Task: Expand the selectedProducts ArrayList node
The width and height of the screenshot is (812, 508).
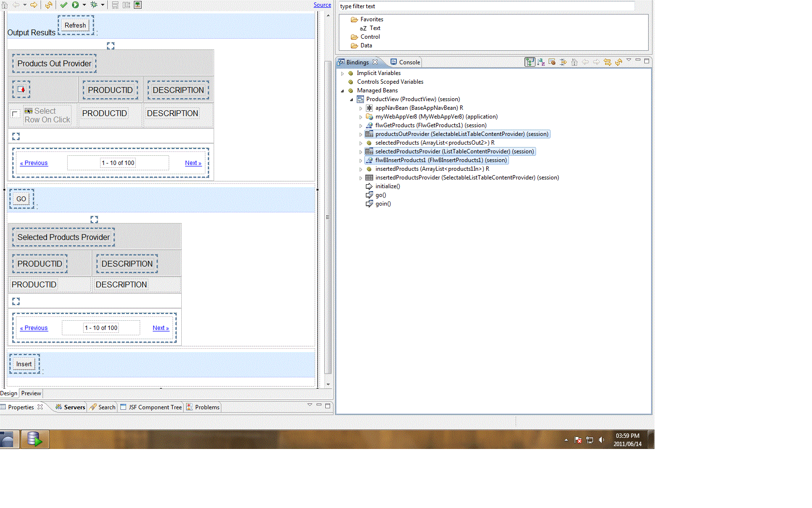Action: [361, 143]
